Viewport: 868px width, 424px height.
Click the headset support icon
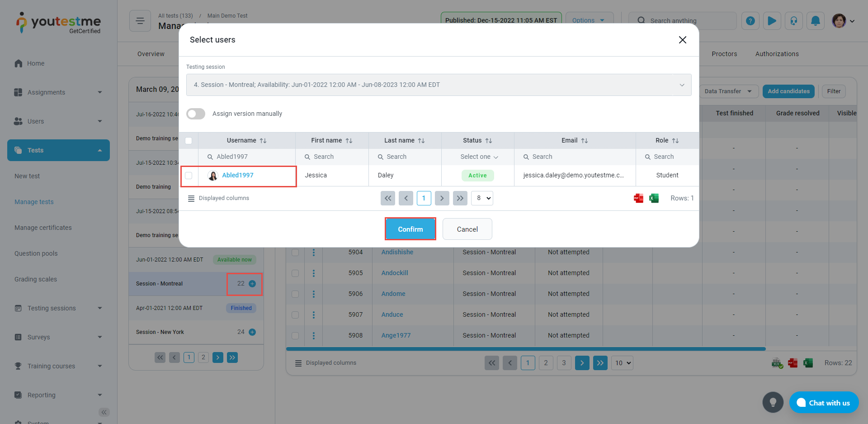793,21
